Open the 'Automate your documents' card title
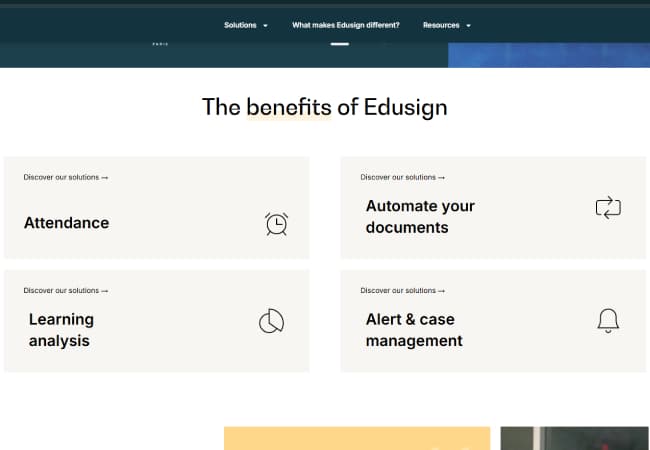Image resolution: width=650 pixels, height=450 pixels. pos(420,217)
